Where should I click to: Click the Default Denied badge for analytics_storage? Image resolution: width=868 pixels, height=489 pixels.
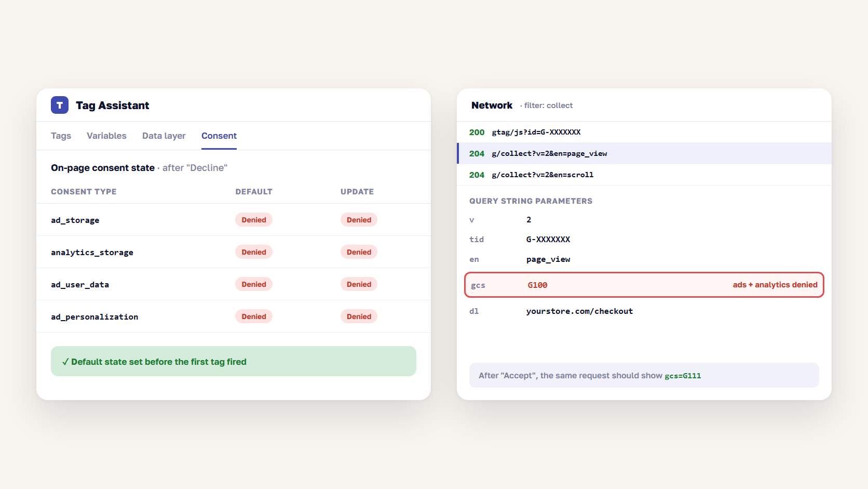(254, 252)
